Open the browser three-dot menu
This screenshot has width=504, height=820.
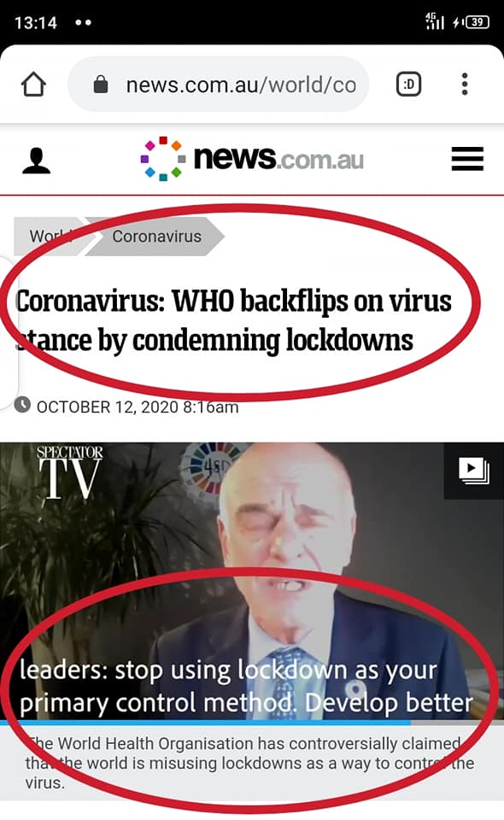pyautogui.click(x=464, y=84)
